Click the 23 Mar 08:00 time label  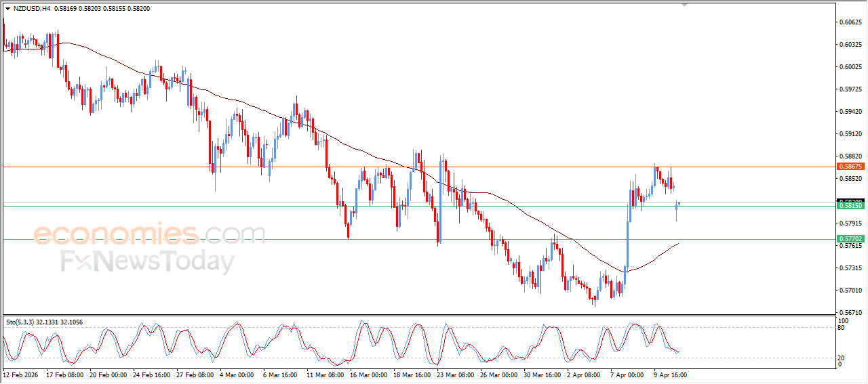tap(454, 374)
